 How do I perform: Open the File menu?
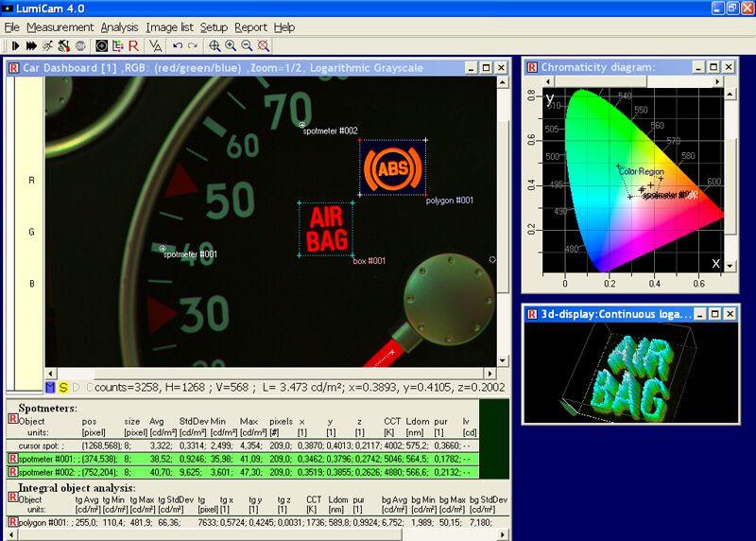click(x=12, y=27)
